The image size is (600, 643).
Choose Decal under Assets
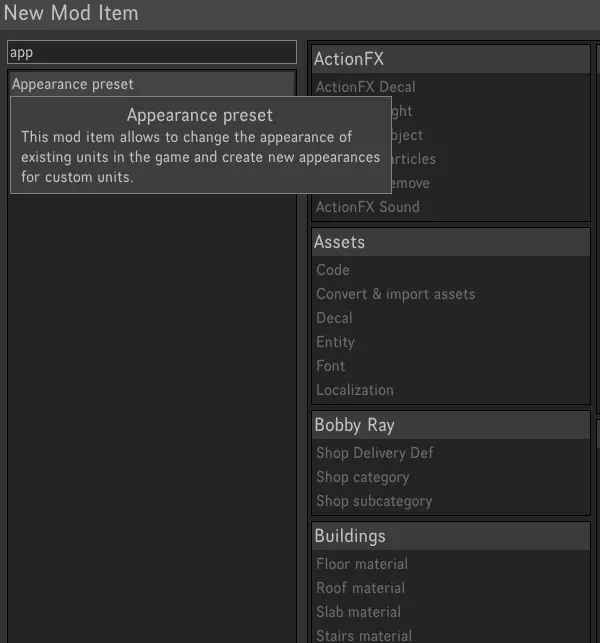click(334, 318)
